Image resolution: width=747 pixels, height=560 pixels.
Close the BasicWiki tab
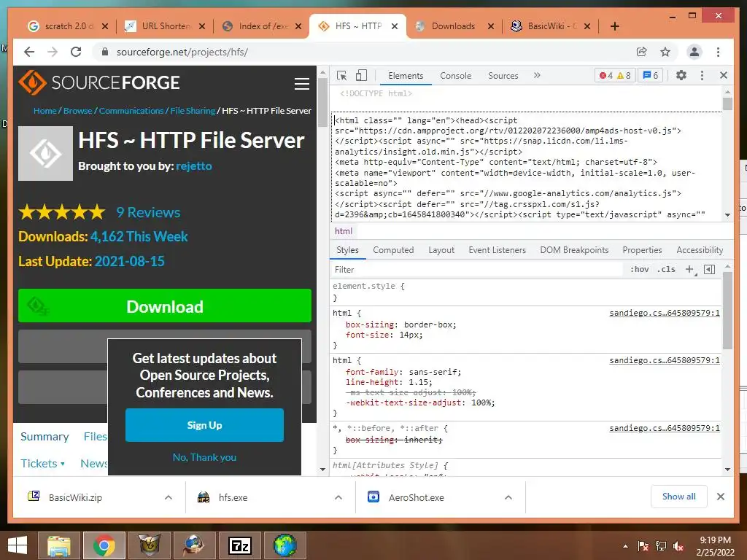587,26
